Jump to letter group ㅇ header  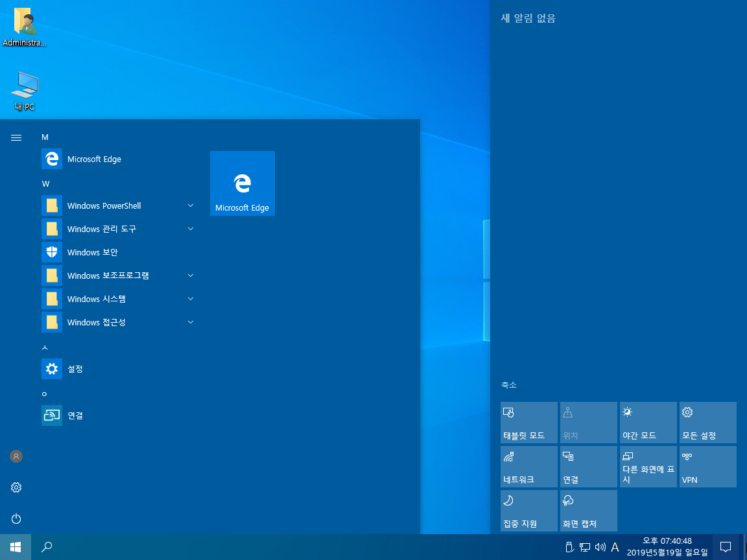click(44, 394)
